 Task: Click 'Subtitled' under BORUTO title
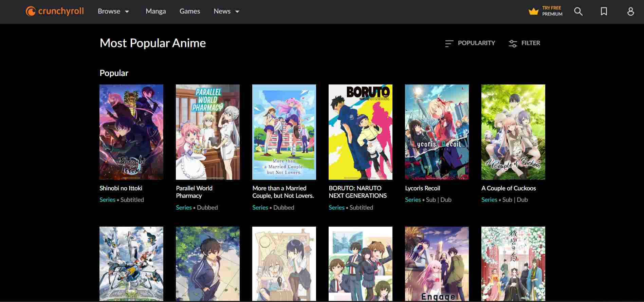pyautogui.click(x=361, y=208)
